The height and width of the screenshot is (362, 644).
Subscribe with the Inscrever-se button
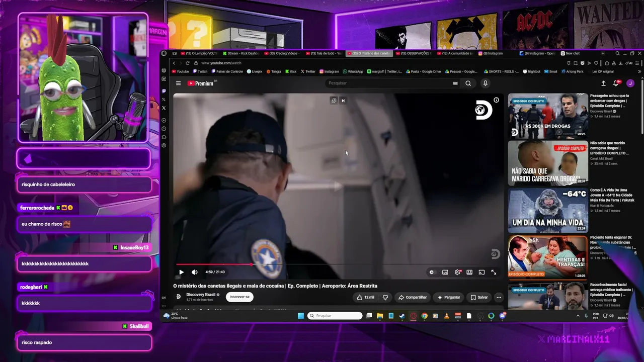coord(239,297)
